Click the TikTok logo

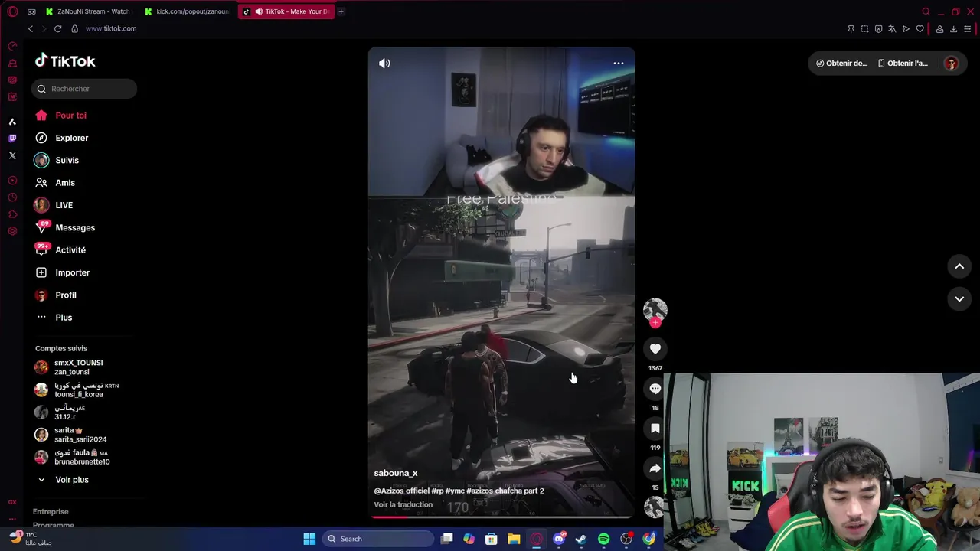click(x=65, y=61)
